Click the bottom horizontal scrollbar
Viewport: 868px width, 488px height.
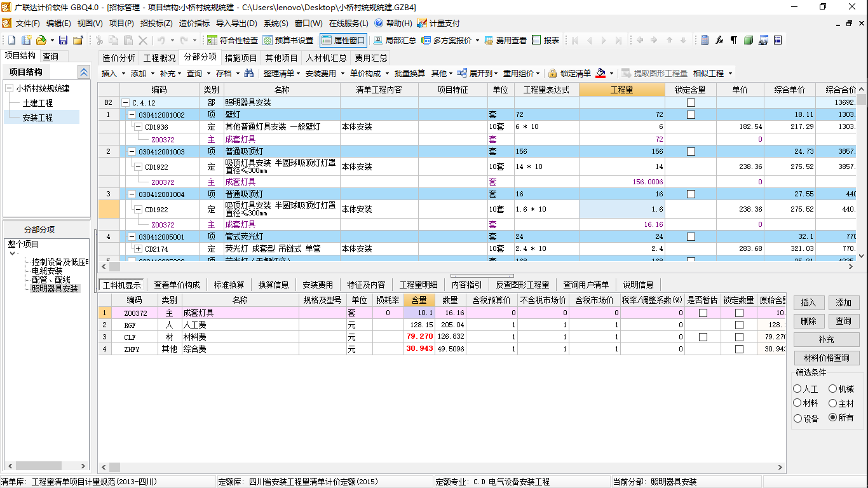pyautogui.click(x=442, y=468)
